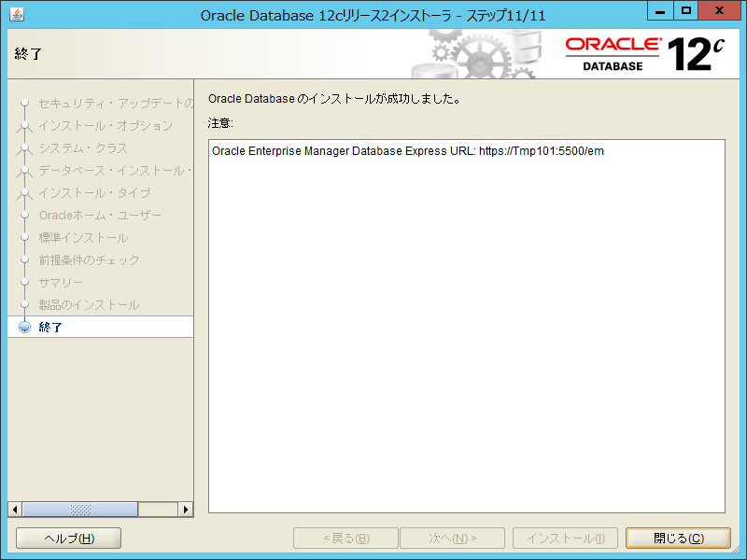Image resolution: width=747 pixels, height=560 pixels.
Task: Select the セキュリティ・アップデート step
Action: click(116, 104)
